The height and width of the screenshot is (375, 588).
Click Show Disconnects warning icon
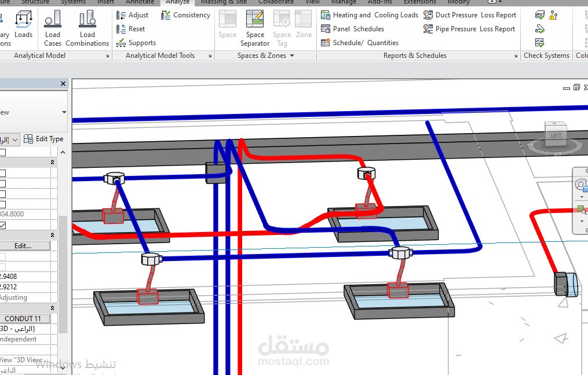click(553, 15)
